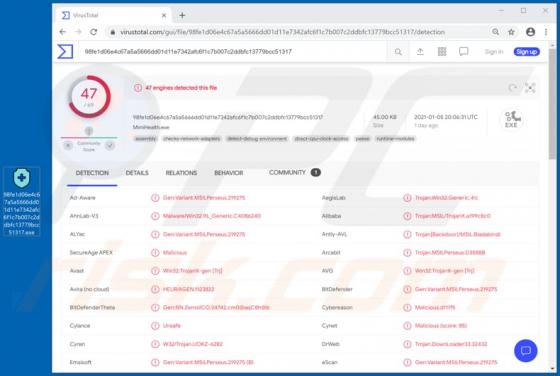
Task: Click browser forward arrow
Action: tap(78, 32)
